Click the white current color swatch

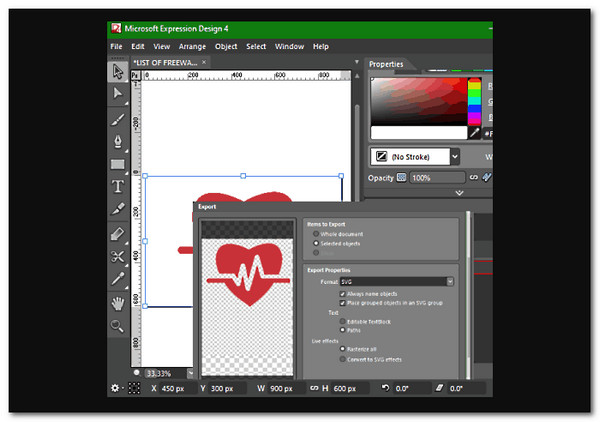[419, 133]
